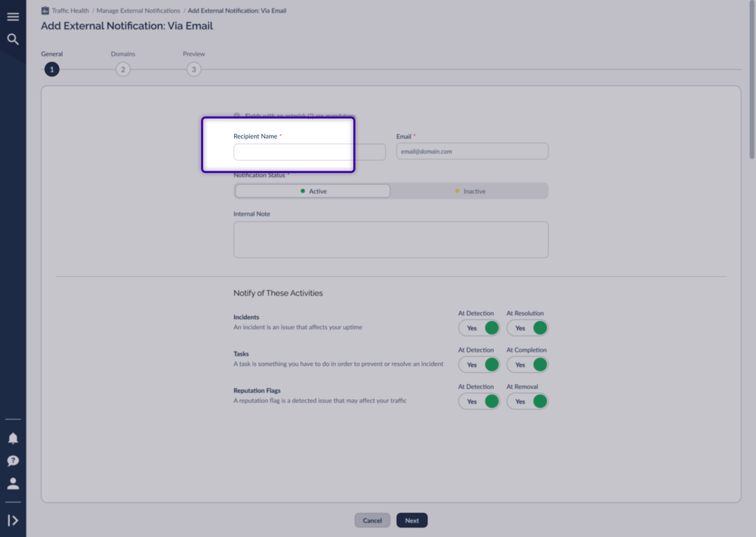Open the notifications bell icon
The height and width of the screenshot is (537, 756).
tap(13, 438)
